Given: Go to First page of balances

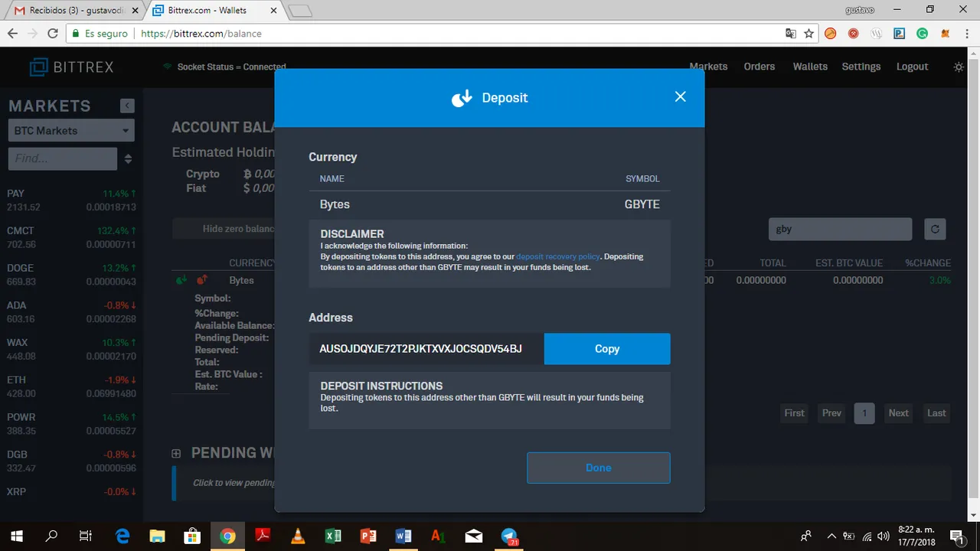Looking at the screenshot, I should [794, 413].
